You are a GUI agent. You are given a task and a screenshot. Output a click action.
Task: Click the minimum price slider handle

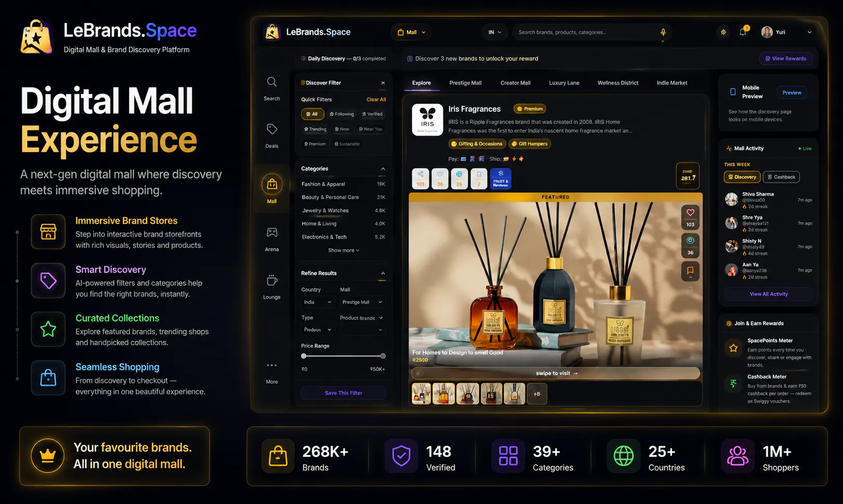[x=304, y=356]
